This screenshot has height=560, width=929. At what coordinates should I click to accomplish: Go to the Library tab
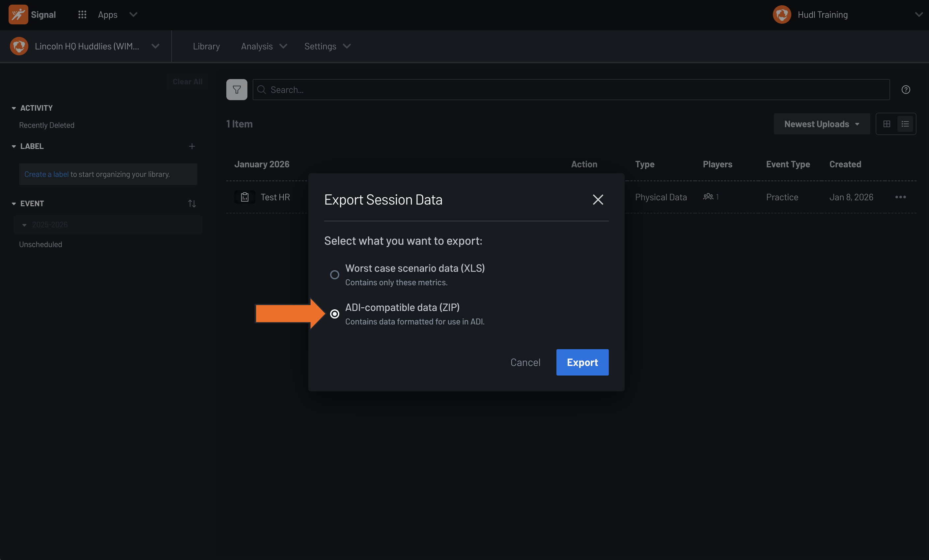206,46
